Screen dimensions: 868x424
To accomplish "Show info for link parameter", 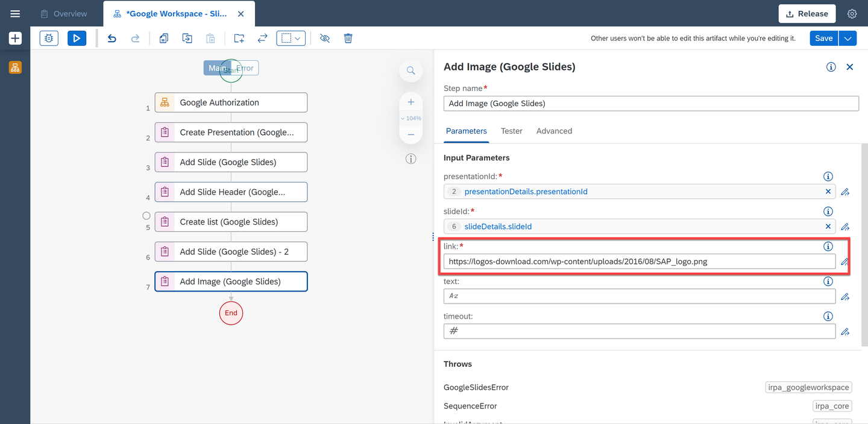I will [828, 246].
